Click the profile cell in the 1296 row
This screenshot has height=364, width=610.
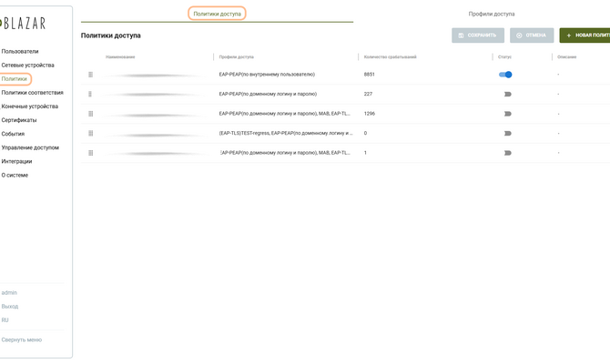pos(284,114)
